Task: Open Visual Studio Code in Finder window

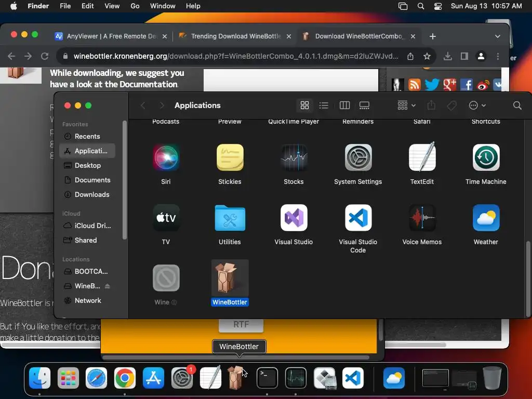Action: click(x=358, y=218)
